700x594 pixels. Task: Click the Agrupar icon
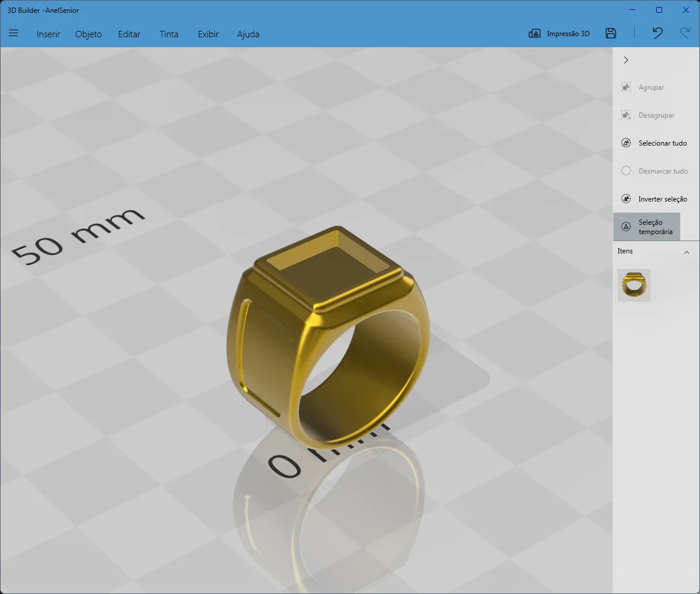[626, 87]
